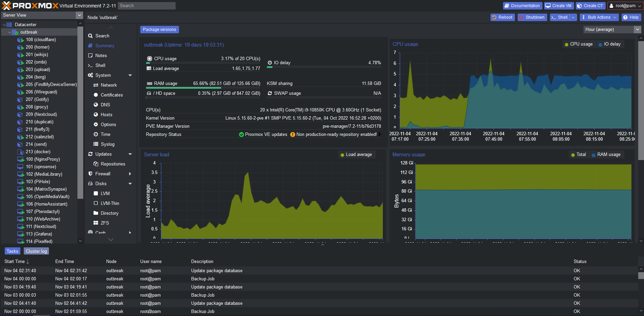The width and height of the screenshot is (644, 316).
Task: Open the Documentation button
Action: (522, 6)
